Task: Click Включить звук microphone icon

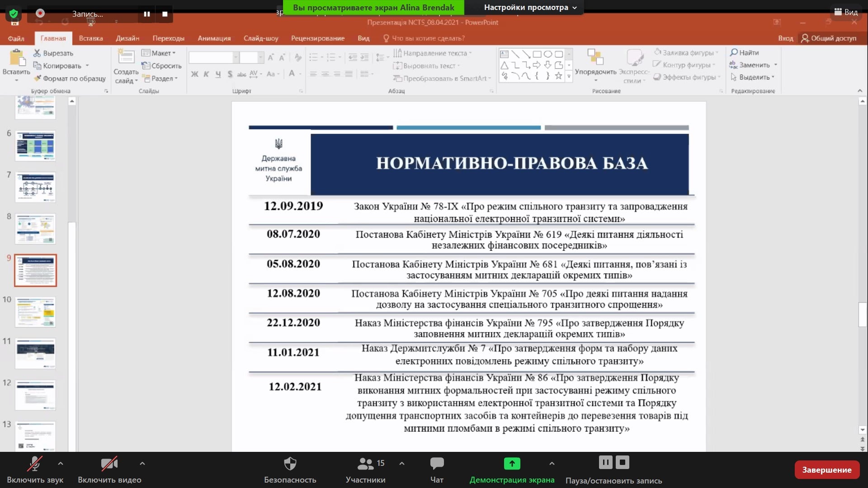Action: click(x=35, y=464)
